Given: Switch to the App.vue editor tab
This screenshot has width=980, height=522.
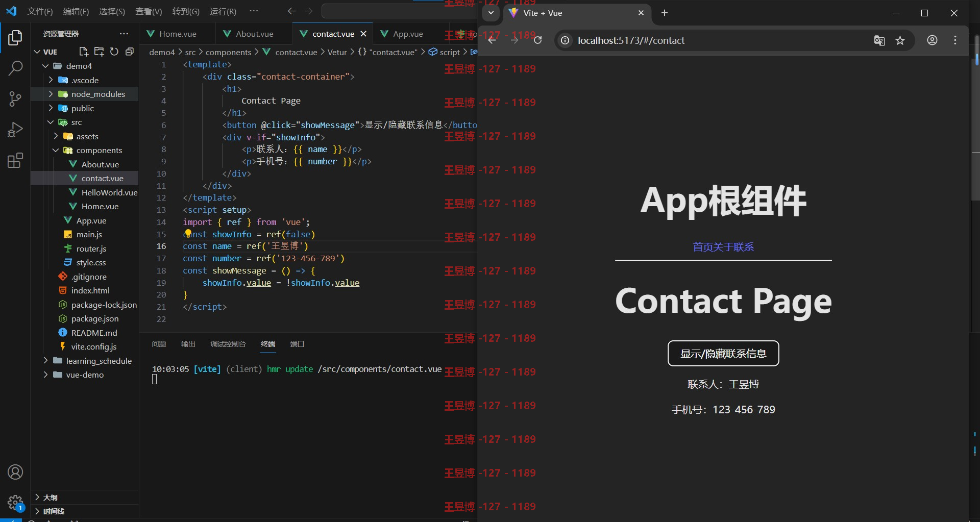Looking at the screenshot, I should (408, 34).
